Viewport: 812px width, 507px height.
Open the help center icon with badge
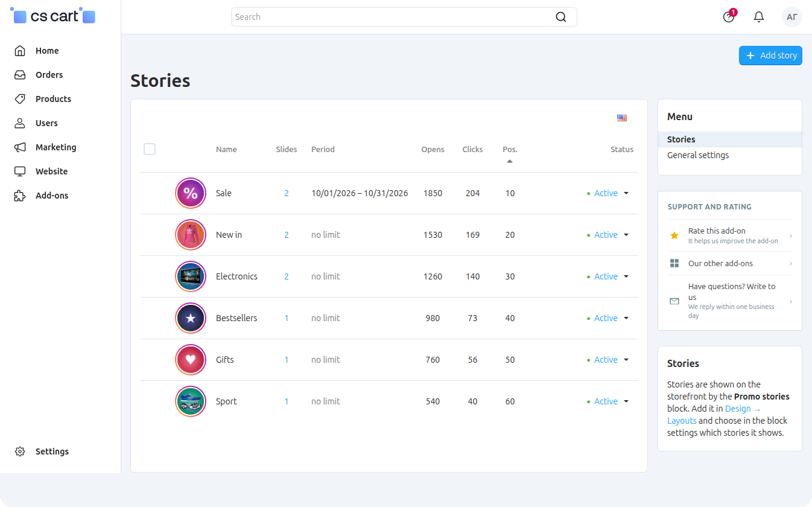729,17
